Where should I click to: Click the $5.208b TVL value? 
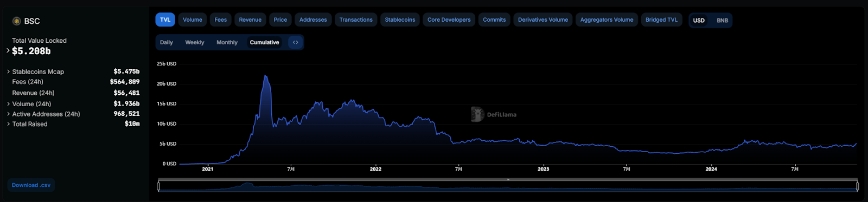click(31, 51)
